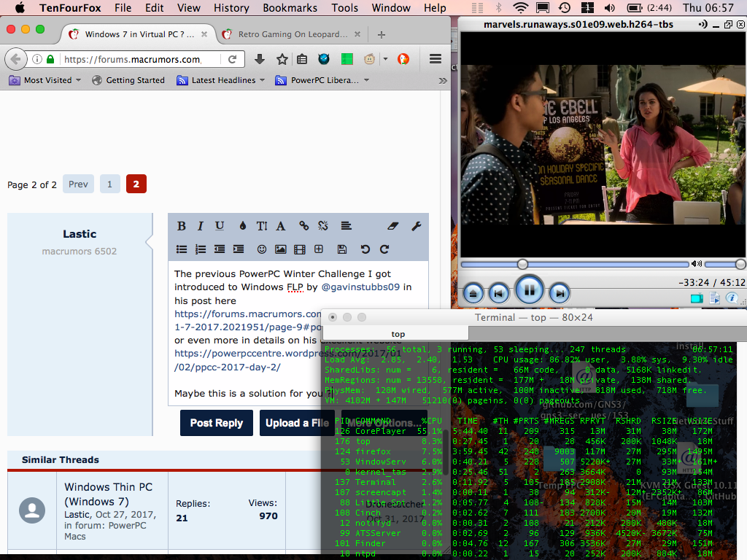The width and height of the screenshot is (747, 560).
Task: Open the History menu
Action: tap(231, 8)
